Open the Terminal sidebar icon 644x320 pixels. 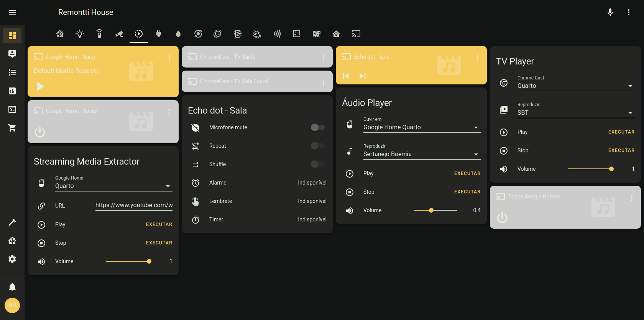point(12,109)
